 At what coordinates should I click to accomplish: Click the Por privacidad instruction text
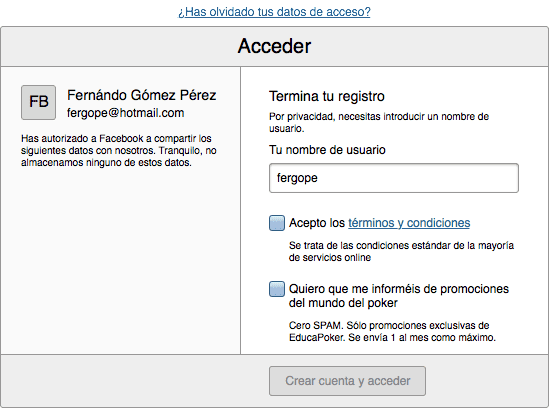379,122
